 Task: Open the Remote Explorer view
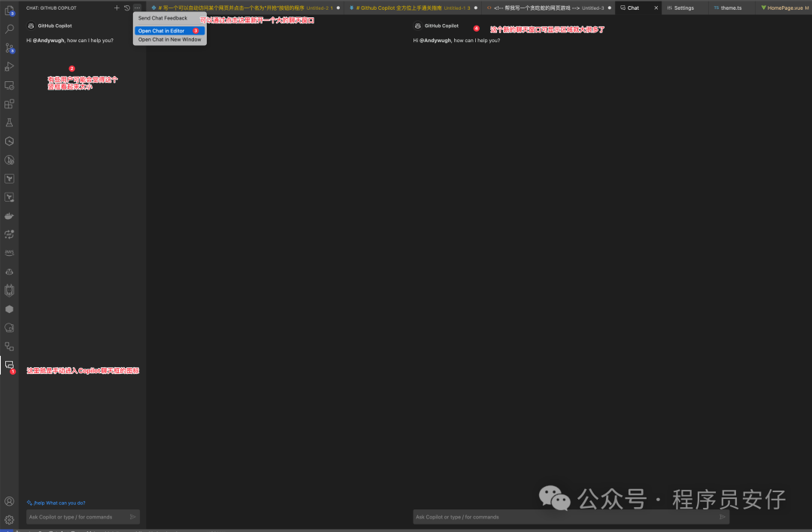[9, 85]
